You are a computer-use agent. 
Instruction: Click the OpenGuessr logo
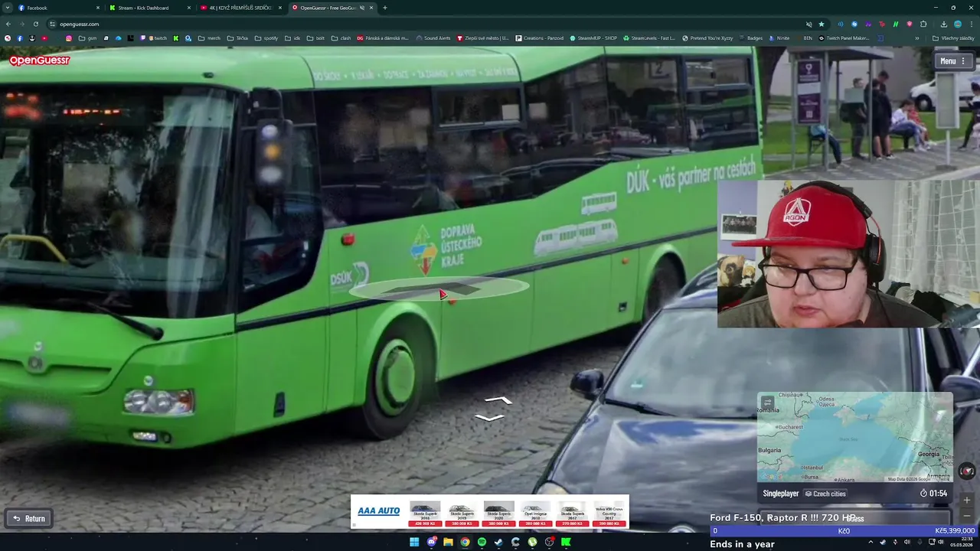[x=39, y=60]
